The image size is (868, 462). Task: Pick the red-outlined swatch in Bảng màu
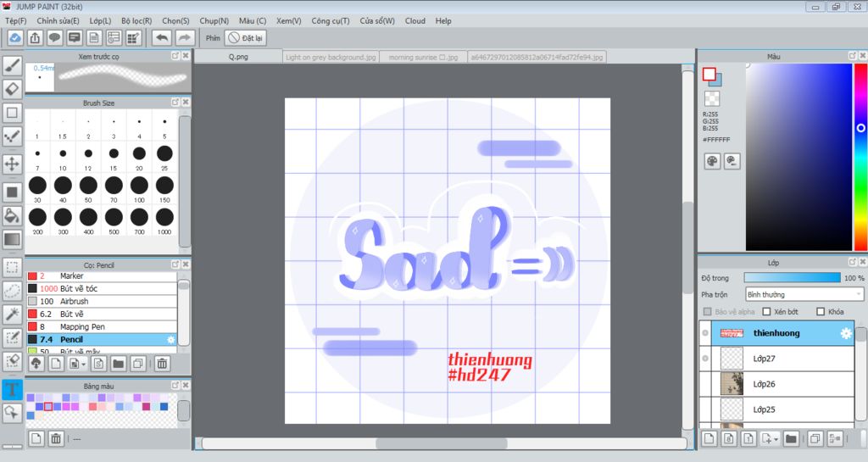[48, 407]
